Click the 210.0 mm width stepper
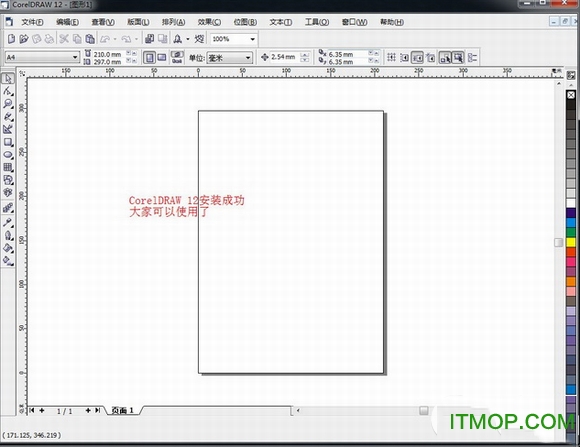The width and height of the screenshot is (580, 447). 131,54
